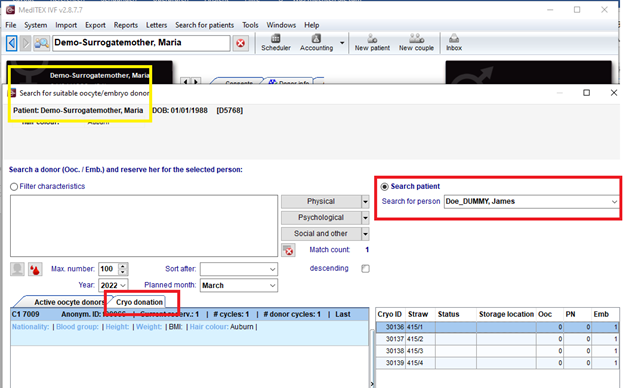The image size is (623, 388).
Task: Click the grey person silhouette icon
Action: [x=17, y=269]
